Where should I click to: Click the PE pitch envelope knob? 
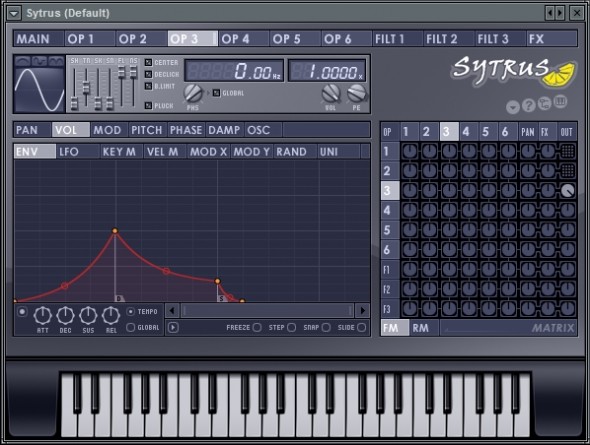tap(356, 94)
